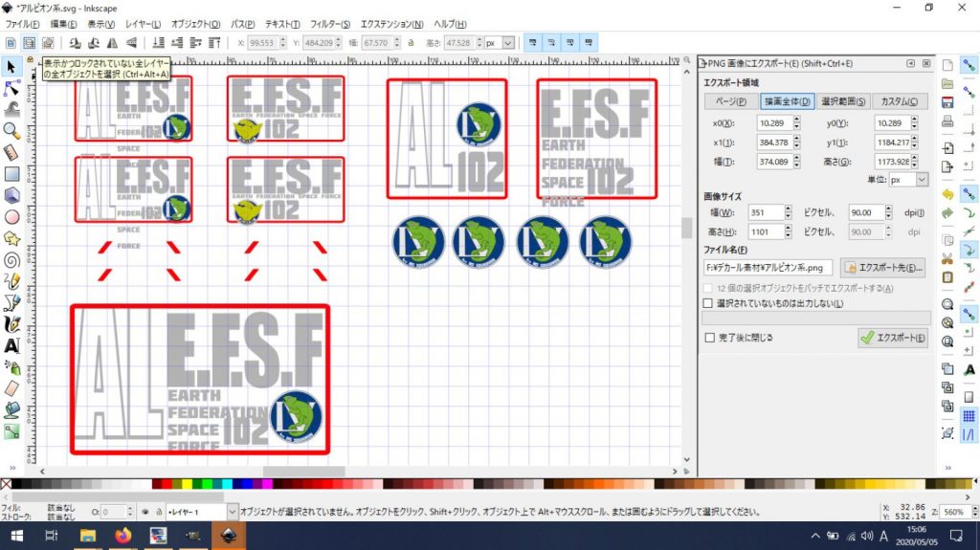Open the パス(P) menu
This screenshot has height=550, width=980.
242,24
